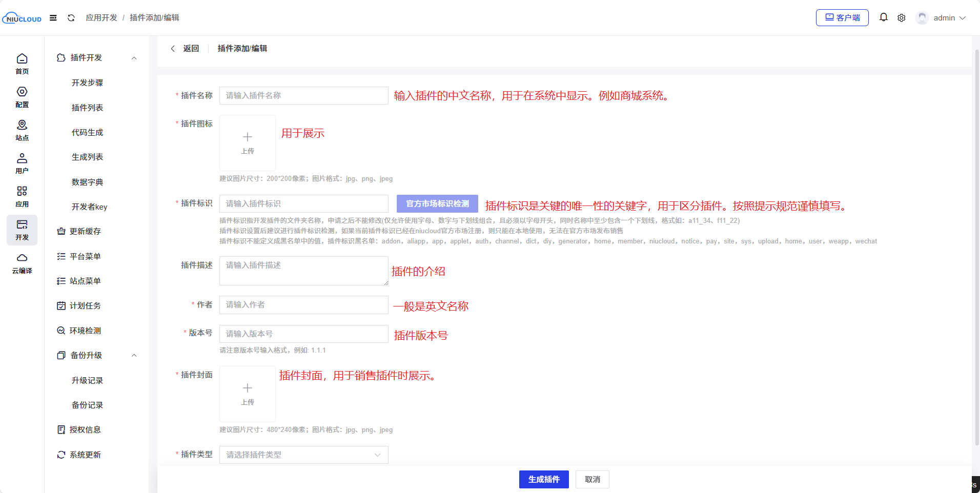Select 数据字典 menu item
This screenshot has width=980, height=493.
87,182
